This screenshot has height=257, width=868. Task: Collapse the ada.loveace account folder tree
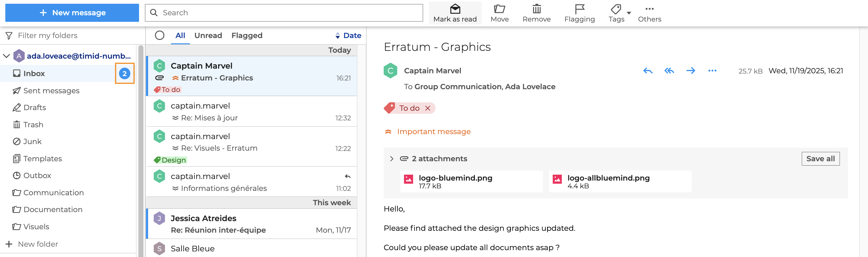pyautogui.click(x=6, y=56)
